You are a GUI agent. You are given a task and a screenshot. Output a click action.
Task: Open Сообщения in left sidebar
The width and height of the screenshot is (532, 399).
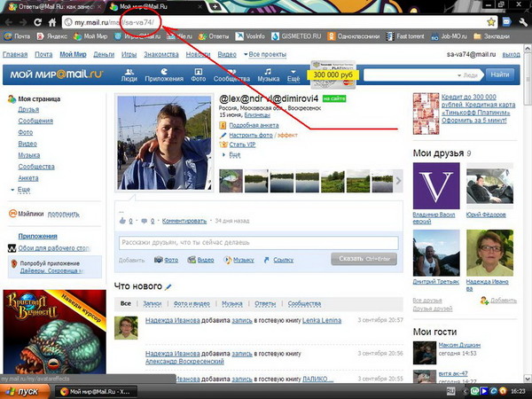tap(35, 121)
